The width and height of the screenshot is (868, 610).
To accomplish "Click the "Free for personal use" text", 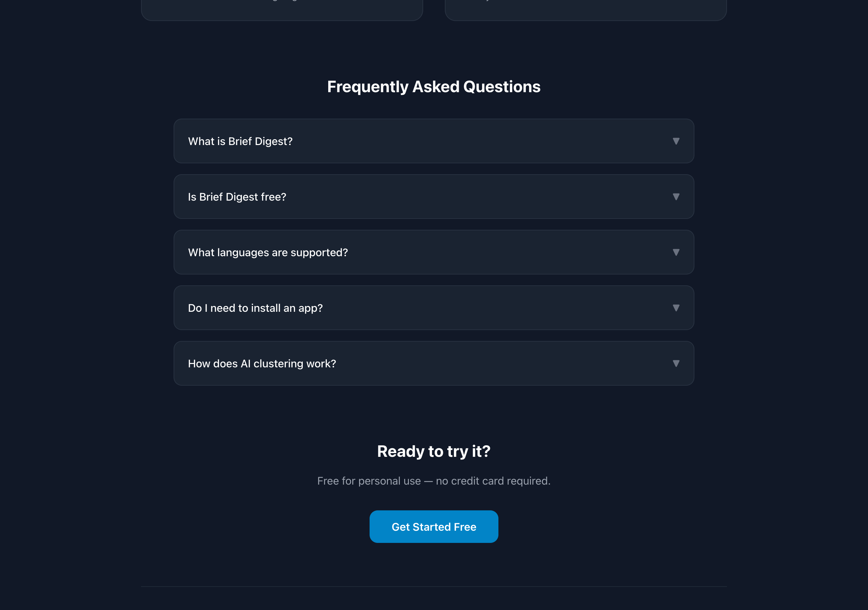I will click(369, 481).
